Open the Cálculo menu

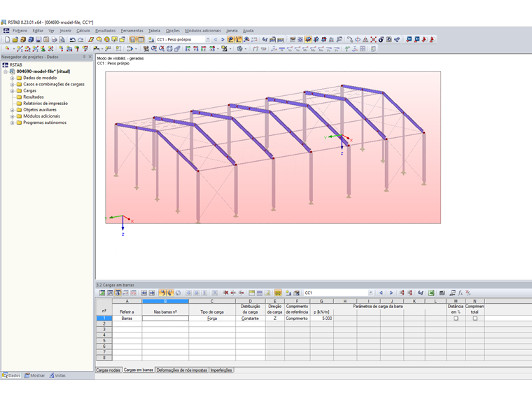pyautogui.click(x=83, y=31)
